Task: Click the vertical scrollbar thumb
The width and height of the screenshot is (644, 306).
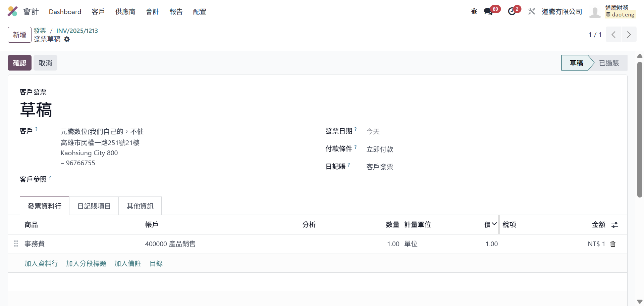Action: [x=640, y=129]
